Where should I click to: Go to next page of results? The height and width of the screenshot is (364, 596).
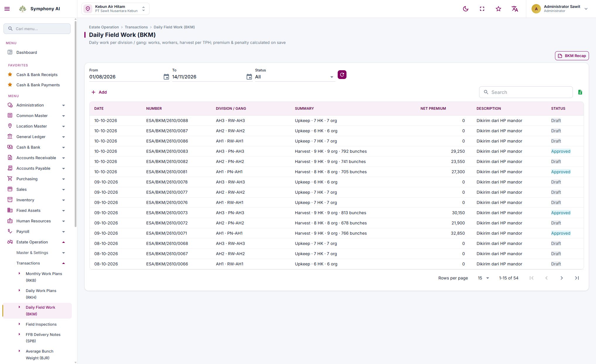coord(561,278)
